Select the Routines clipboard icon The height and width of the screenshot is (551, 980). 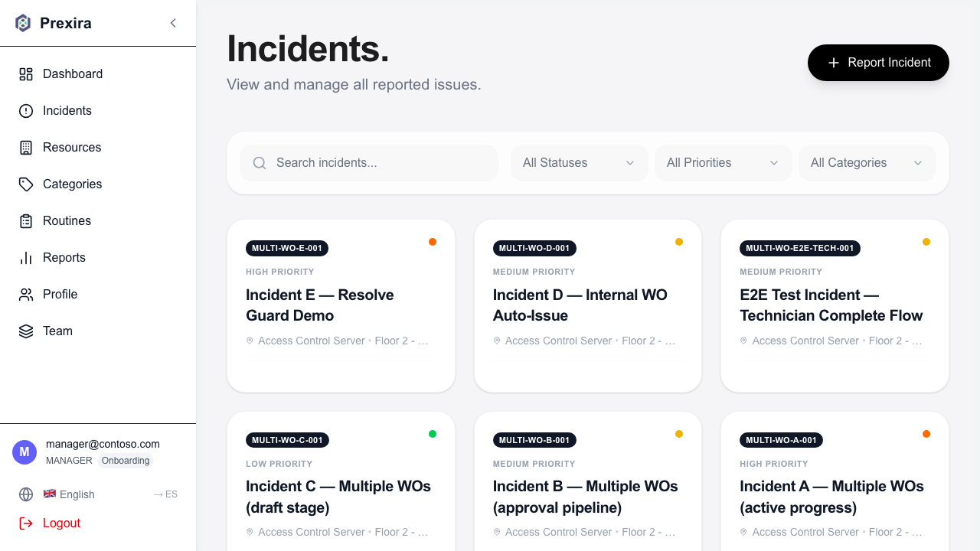(24, 220)
